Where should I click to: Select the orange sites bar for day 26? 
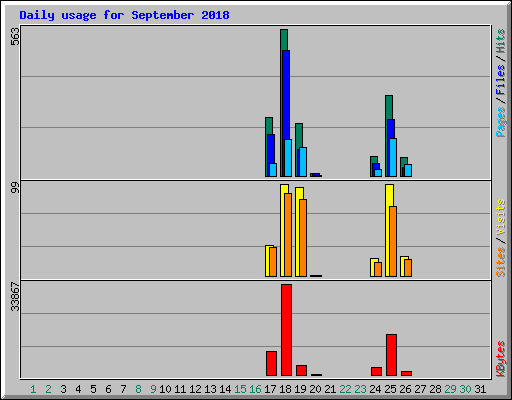[x=408, y=268]
